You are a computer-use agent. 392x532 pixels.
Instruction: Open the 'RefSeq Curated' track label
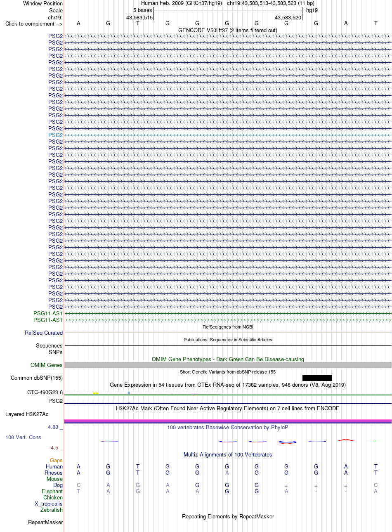pyautogui.click(x=44, y=333)
